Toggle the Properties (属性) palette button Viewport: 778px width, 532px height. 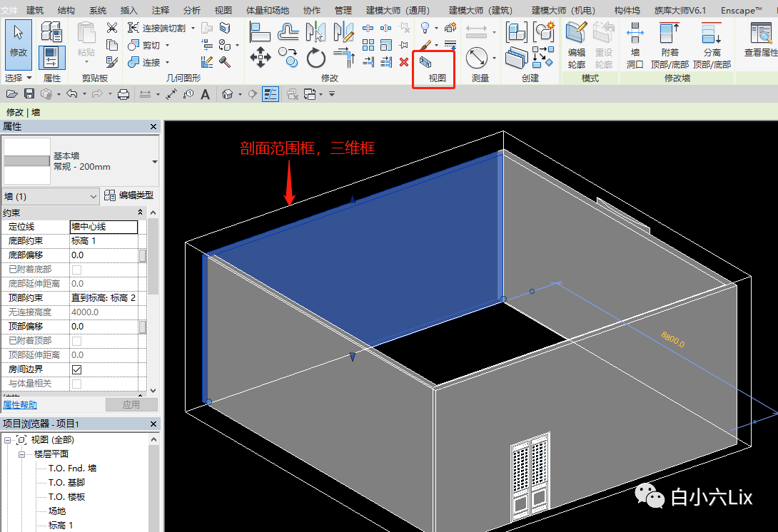(x=51, y=57)
